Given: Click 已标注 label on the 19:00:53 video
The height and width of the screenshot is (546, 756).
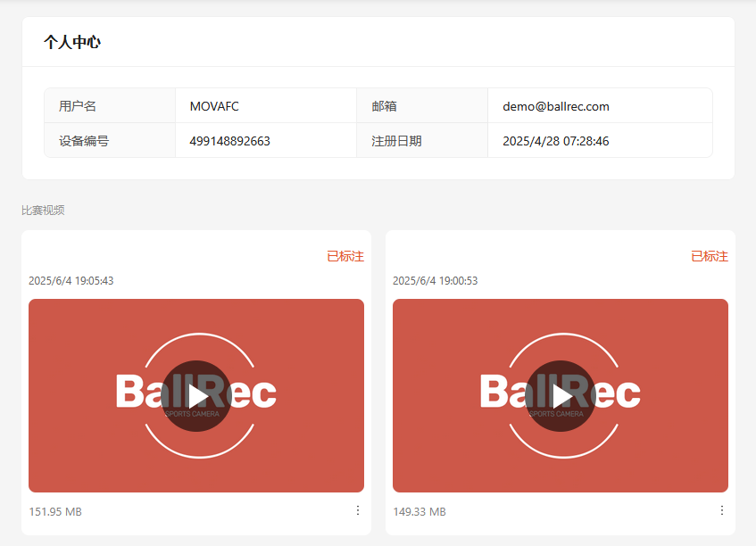Looking at the screenshot, I should (710, 256).
